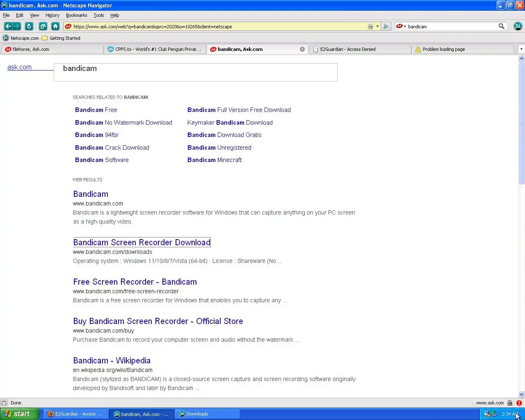Open the address bar history dropdown
Image resolution: width=525 pixels, height=420 pixels.
coord(377,26)
